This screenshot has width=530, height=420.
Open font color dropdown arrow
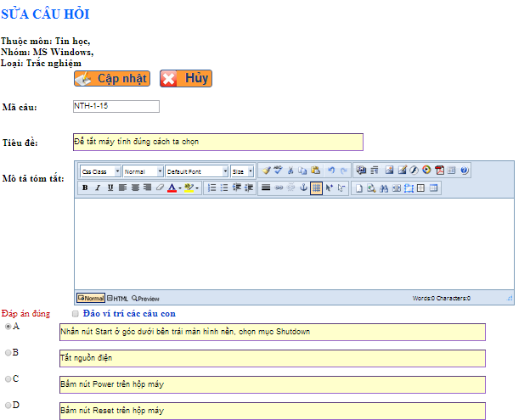[x=180, y=188]
